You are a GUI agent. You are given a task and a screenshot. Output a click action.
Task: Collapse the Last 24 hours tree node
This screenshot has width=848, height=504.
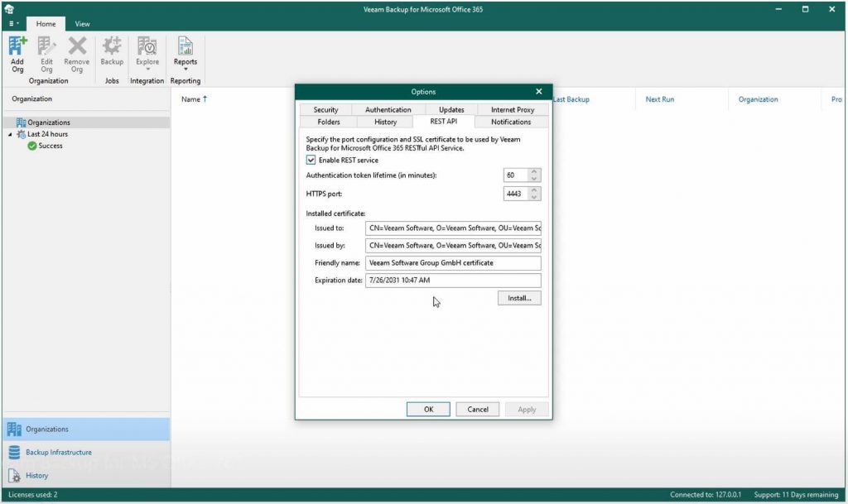click(10, 135)
